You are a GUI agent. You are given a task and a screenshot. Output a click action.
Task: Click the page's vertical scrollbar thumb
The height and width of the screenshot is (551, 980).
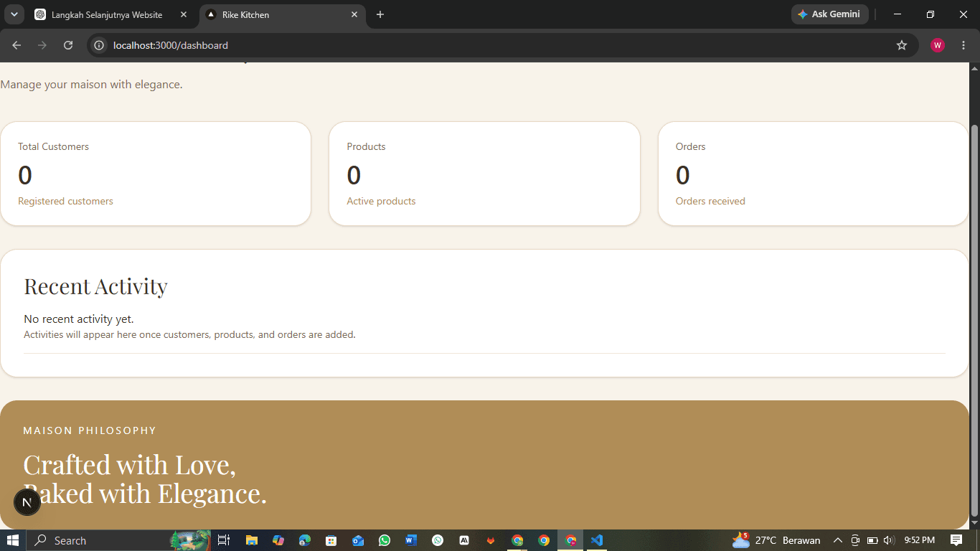coord(974,319)
